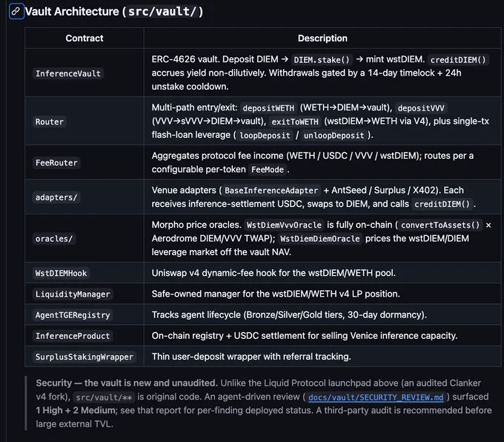Click the SurplusStakingWrapper contract label
504x442 pixels.
click(x=84, y=357)
